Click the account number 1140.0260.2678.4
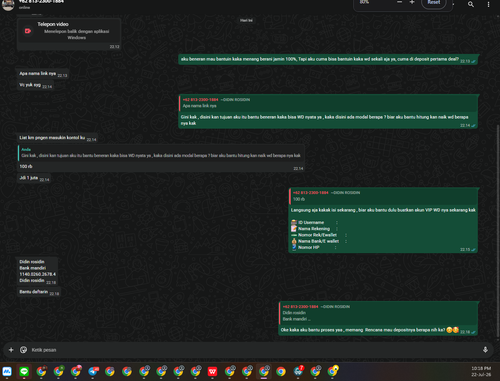The height and width of the screenshot is (381, 500). [x=38, y=274]
